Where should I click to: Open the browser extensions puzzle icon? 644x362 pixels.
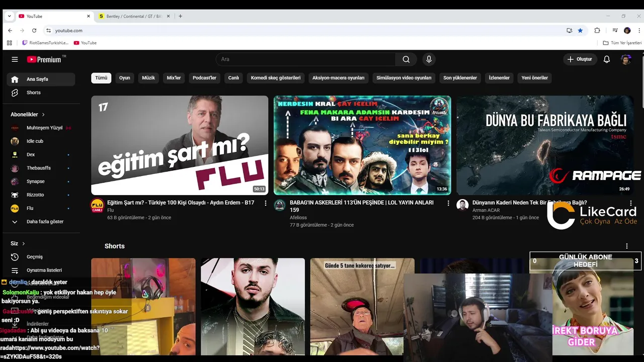pyautogui.click(x=597, y=31)
